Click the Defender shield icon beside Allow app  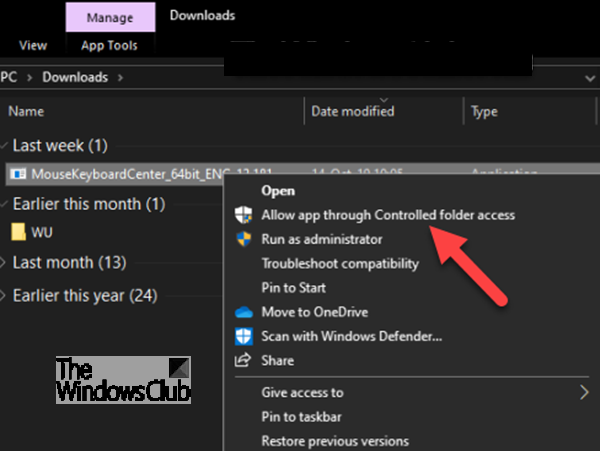click(243, 215)
